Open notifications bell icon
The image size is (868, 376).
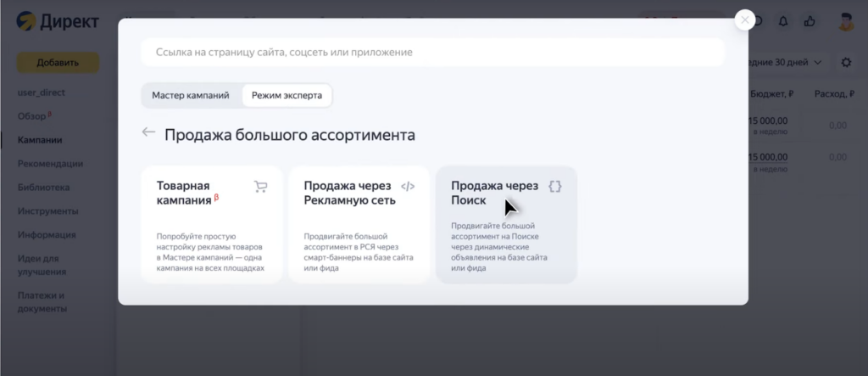pos(783,21)
